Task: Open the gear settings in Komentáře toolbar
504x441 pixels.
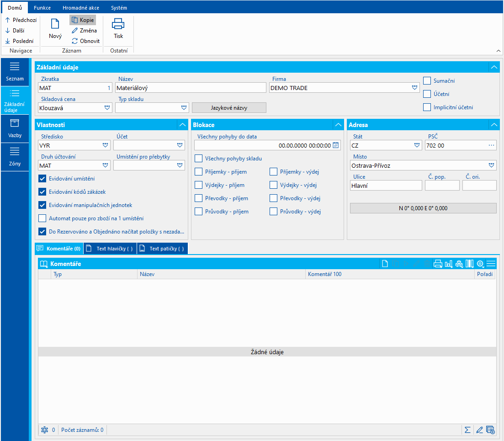Action: click(480, 264)
